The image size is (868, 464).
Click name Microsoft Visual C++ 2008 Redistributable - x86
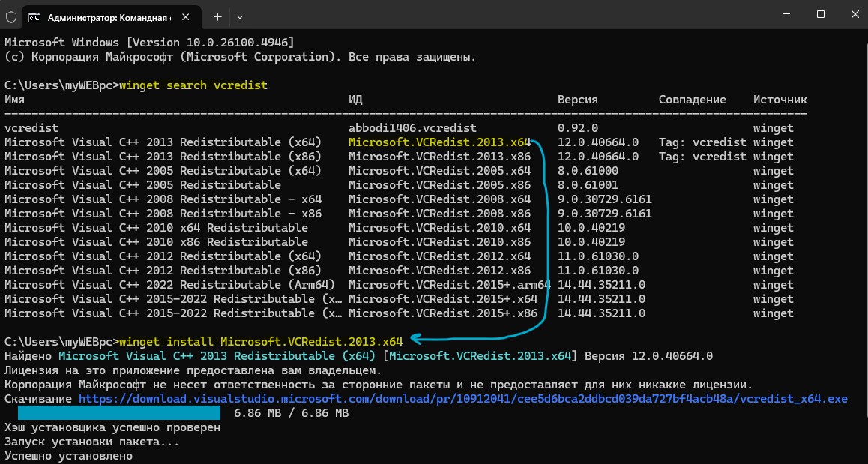coord(163,214)
